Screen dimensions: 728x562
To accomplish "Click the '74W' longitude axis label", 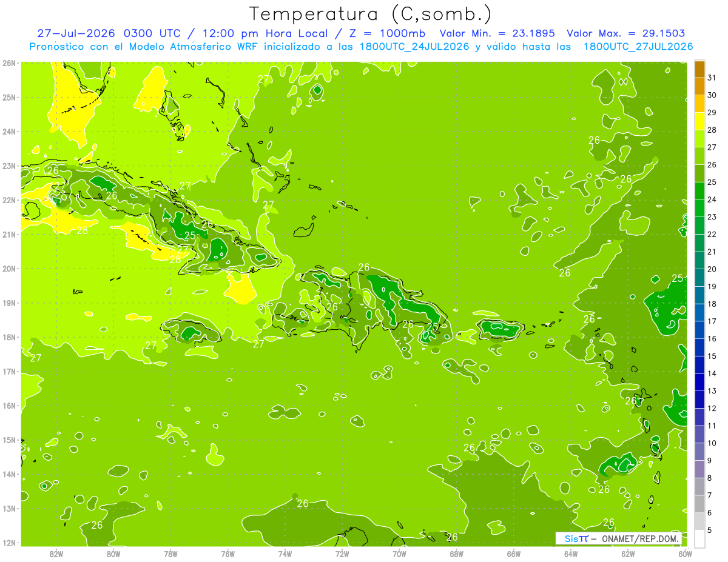I will coord(285,554).
